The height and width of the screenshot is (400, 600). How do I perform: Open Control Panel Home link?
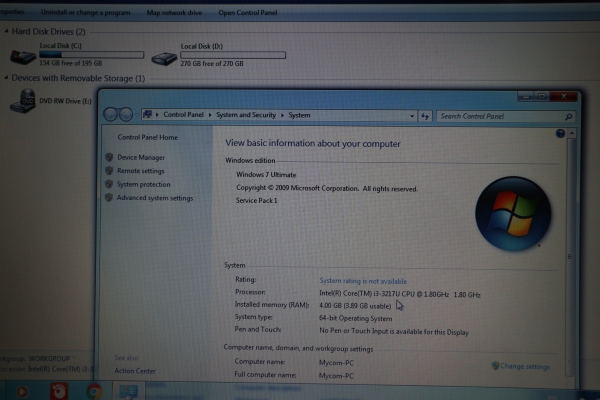pos(147,137)
